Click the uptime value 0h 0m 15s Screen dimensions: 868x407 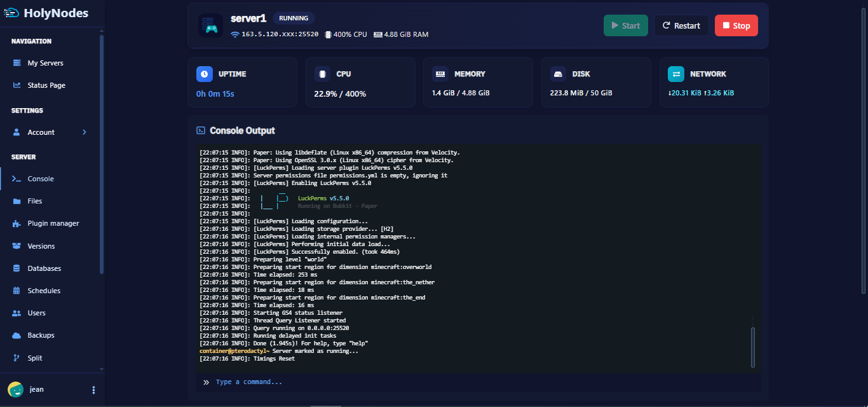215,93
